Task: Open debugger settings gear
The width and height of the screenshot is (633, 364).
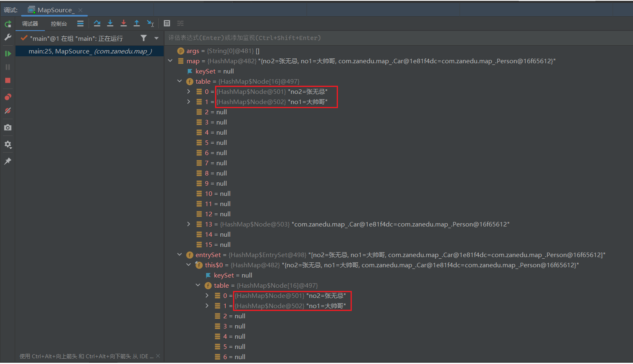Action: coord(8,144)
